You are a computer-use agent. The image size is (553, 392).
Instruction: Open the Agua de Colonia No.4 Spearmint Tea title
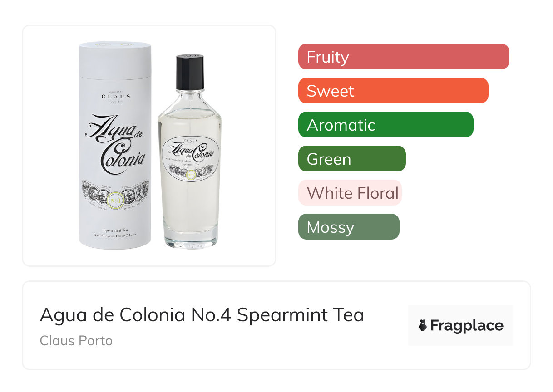[x=202, y=315]
